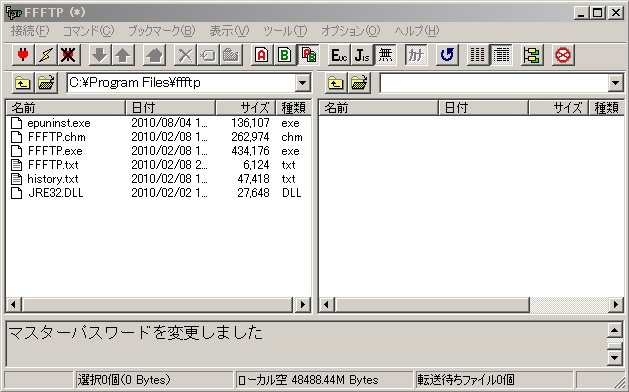This screenshot has width=629, height=392.
Task: Go up one local folder
Action: pyautogui.click(x=23, y=83)
